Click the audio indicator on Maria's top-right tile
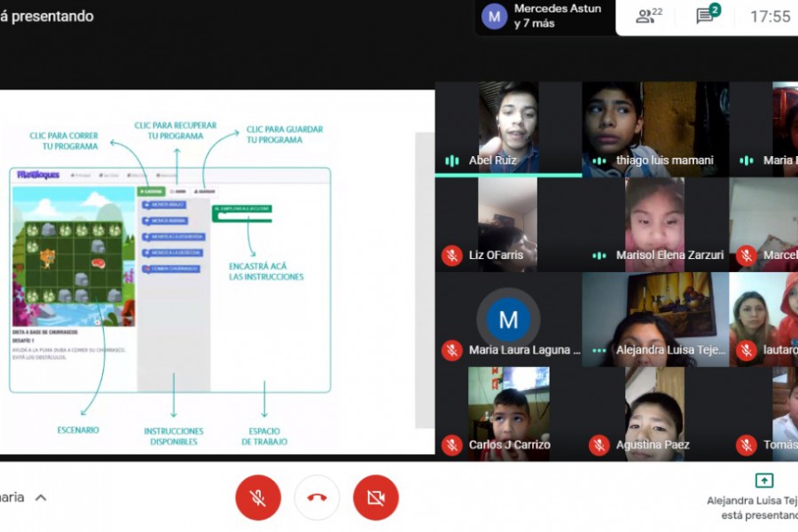The width and height of the screenshot is (798, 532). [746, 160]
